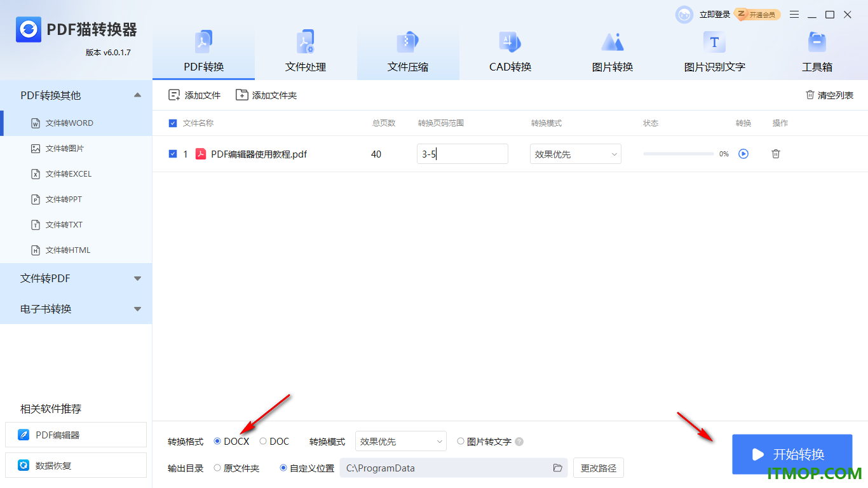Open the bottom 转换模式 dropdown

pyautogui.click(x=401, y=442)
